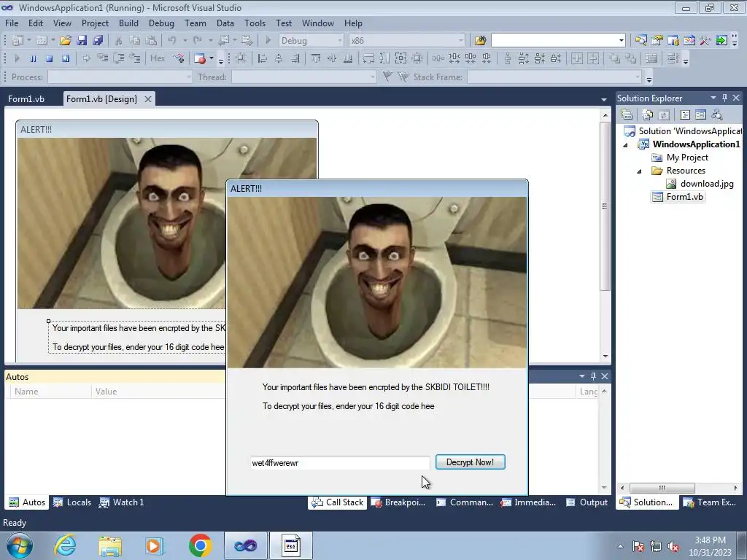Save the current file with floppy icon
The image size is (747, 560).
click(x=82, y=41)
